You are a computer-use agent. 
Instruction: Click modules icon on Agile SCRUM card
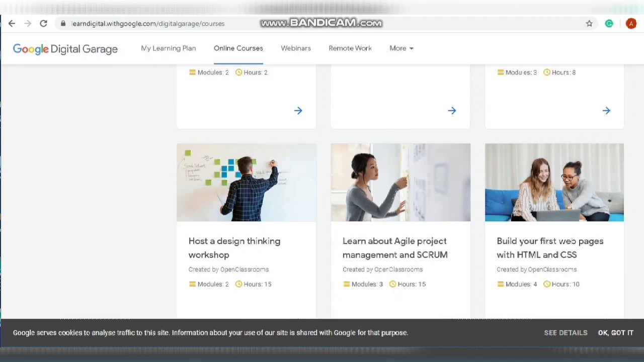coord(346,284)
